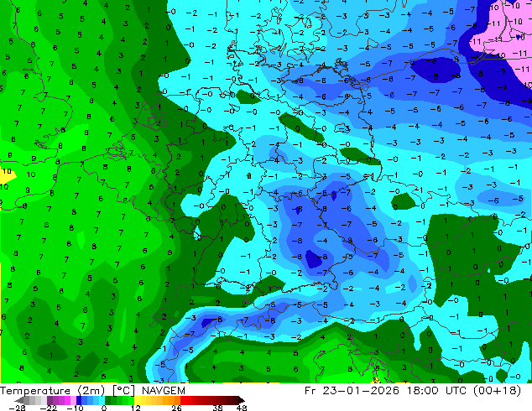
Task: Pick the dark blue swatch above '-10' in legend
Action: tap(79, 400)
